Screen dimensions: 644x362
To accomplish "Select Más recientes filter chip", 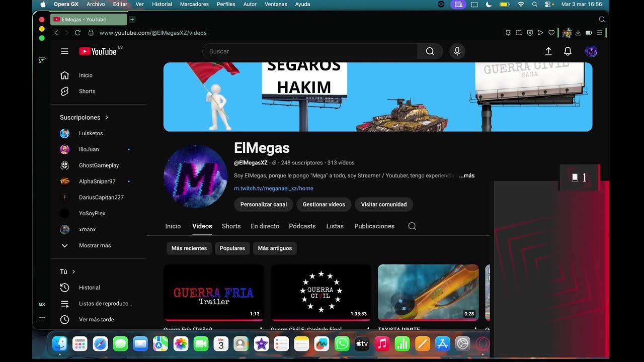I will pos(189,248).
